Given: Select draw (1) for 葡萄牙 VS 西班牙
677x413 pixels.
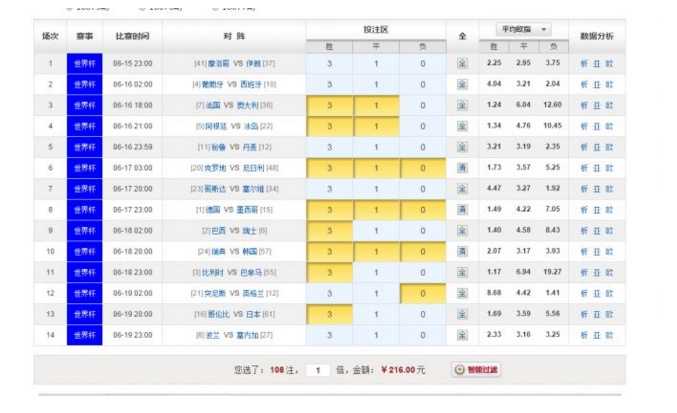Looking at the screenshot, I should click(376, 84).
